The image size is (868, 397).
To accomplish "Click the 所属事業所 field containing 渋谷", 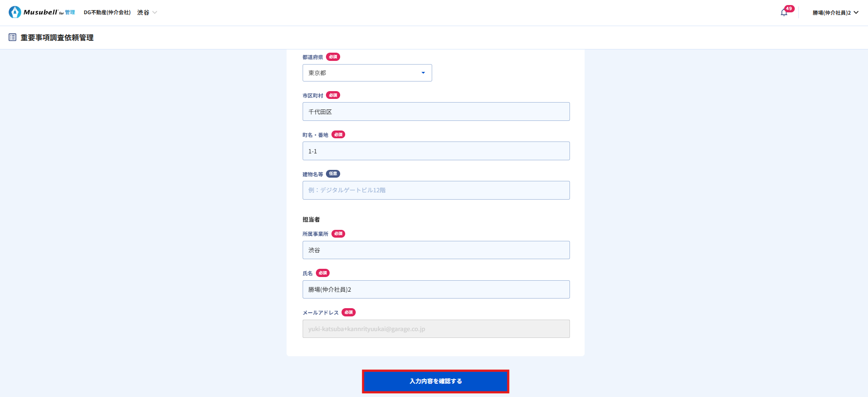I will coord(436,250).
